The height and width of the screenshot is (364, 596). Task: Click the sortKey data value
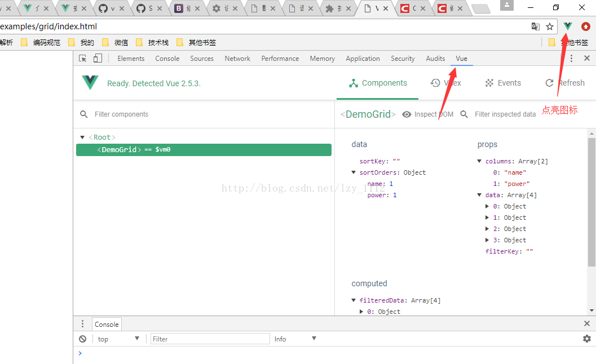tap(396, 161)
